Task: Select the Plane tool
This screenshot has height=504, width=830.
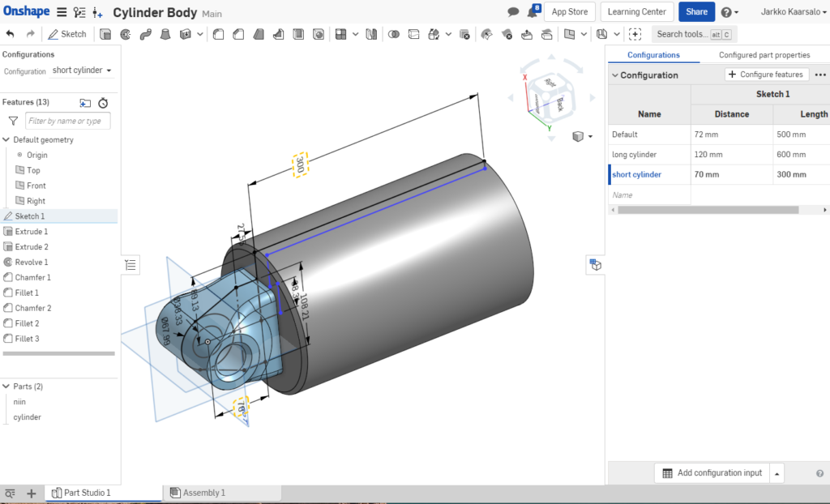Action: click(x=570, y=34)
